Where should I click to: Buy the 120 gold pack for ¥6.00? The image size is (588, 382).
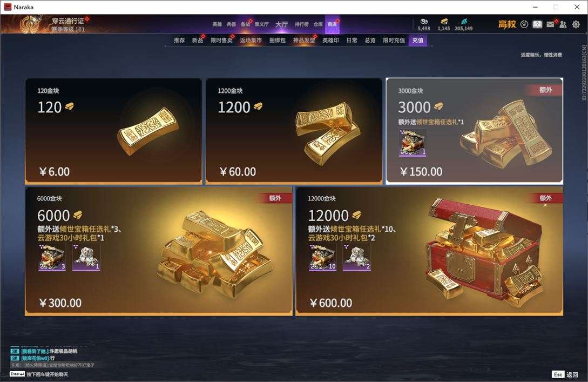(113, 131)
